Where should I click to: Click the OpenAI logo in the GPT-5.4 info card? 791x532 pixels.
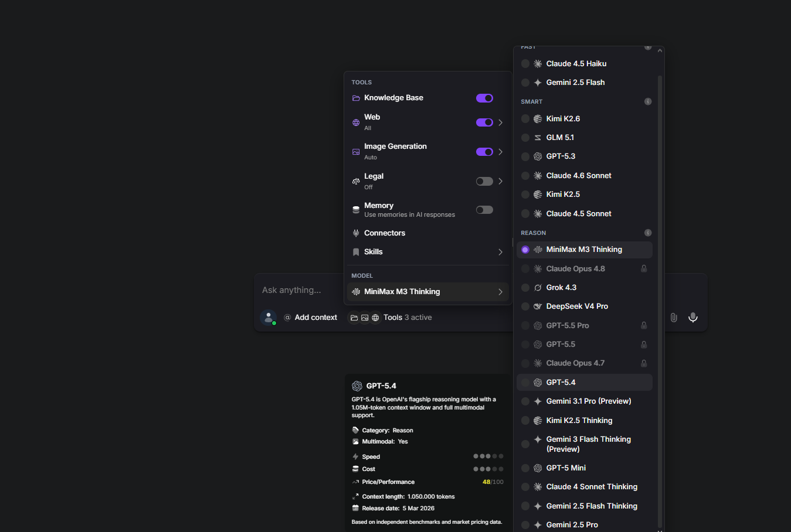click(x=357, y=386)
